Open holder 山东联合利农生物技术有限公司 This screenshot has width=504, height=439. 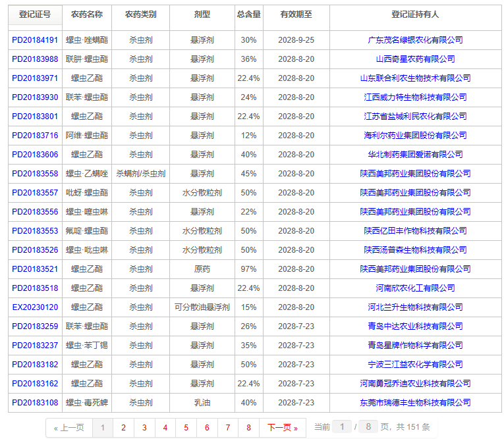tap(415, 78)
